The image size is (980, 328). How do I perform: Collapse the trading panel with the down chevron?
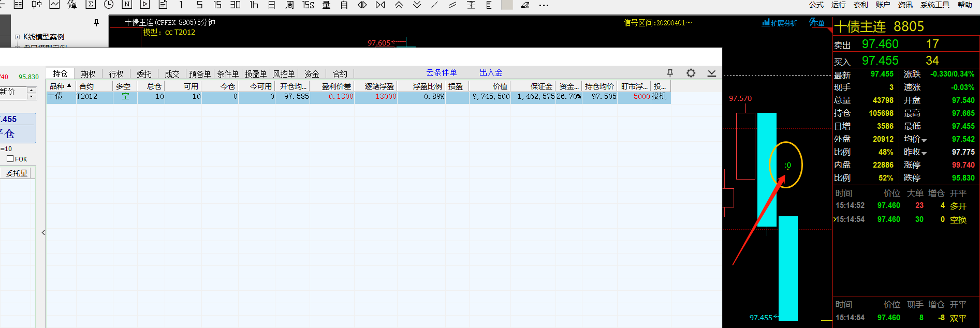[x=712, y=73]
